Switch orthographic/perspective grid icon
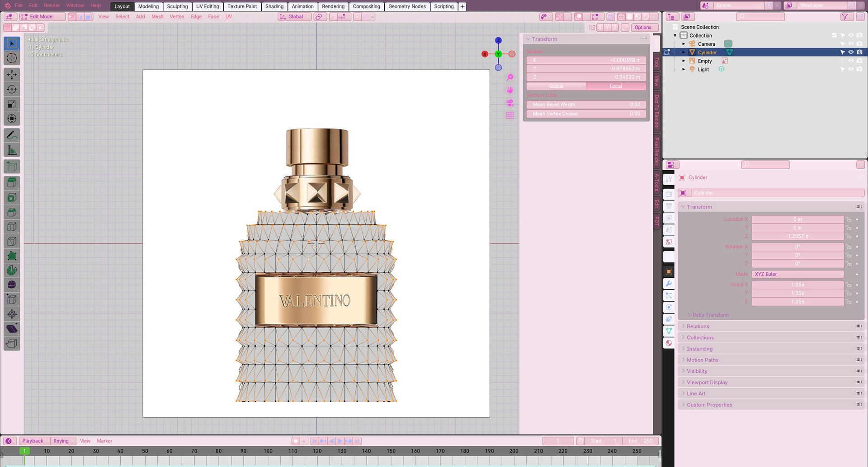The width and height of the screenshot is (868, 467). point(510,115)
